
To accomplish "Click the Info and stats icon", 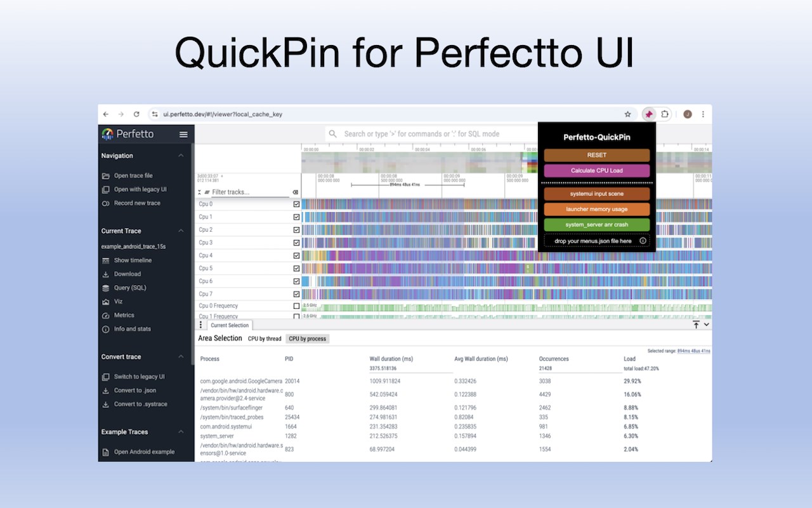I will pyautogui.click(x=106, y=329).
